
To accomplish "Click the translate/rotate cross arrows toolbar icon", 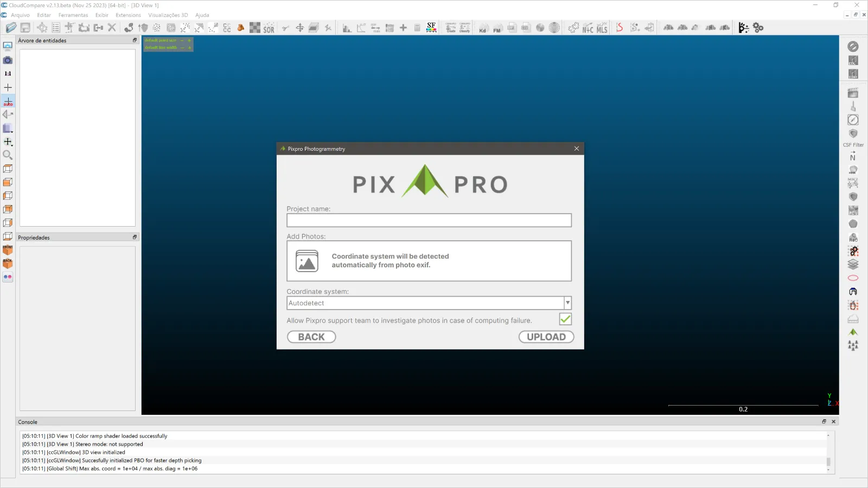I will click(x=299, y=28).
